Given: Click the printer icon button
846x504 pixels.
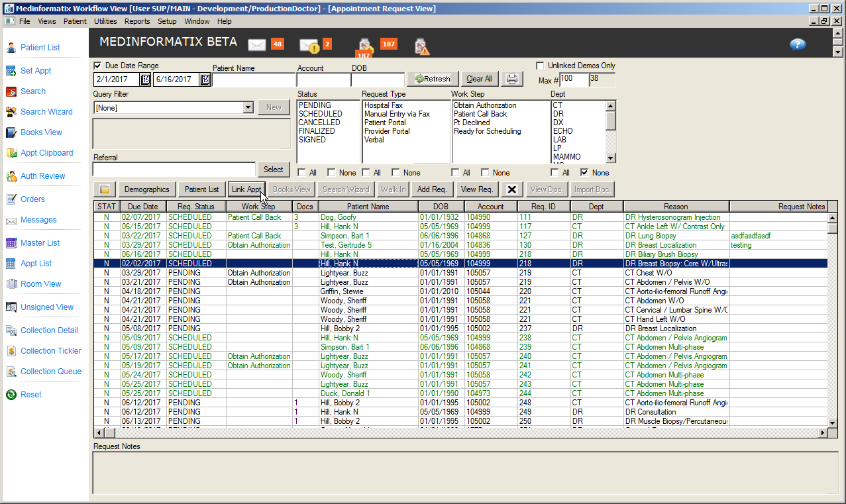Looking at the screenshot, I should click(x=512, y=79).
